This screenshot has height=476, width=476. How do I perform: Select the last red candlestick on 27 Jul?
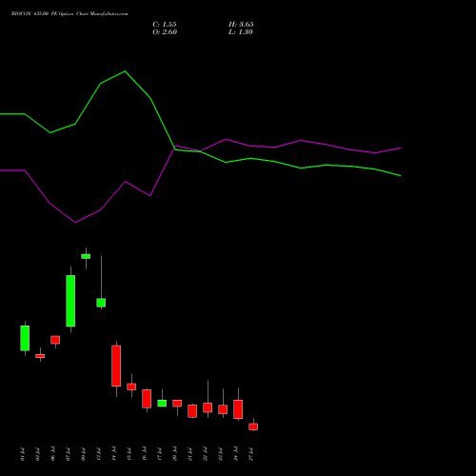pyautogui.click(x=253, y=426)
